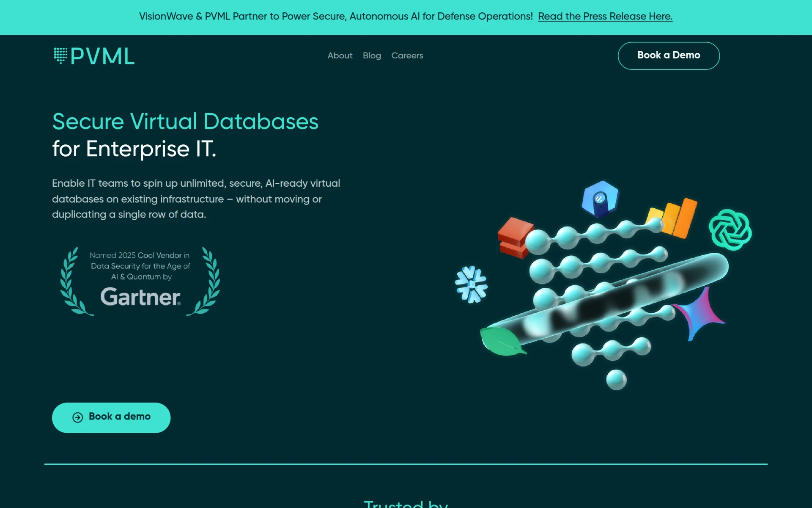This screenshot has height=508, width=812.
Task: Click the red Databricks stack icon
Action: (x=515, y=238)
